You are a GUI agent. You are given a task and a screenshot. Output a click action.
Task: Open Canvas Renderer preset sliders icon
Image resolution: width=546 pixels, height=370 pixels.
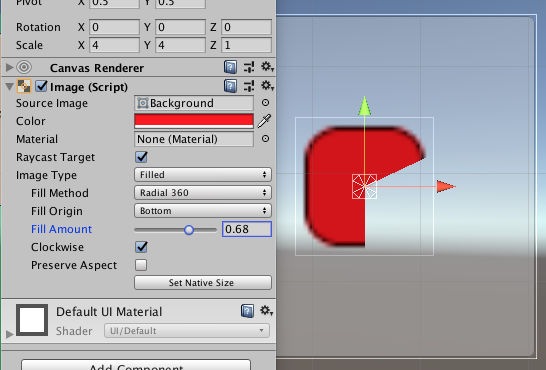click(249, 67)
